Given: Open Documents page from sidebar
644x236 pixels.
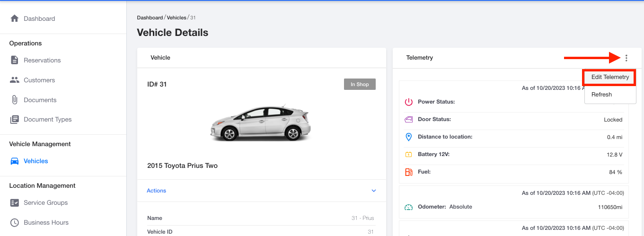Looking at the screenshot, I should (x=40, y=100).
